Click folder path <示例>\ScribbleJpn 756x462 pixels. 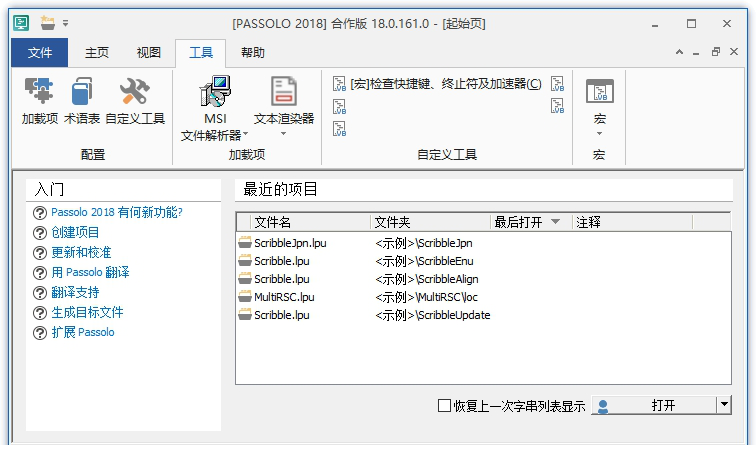click(424, 243)
